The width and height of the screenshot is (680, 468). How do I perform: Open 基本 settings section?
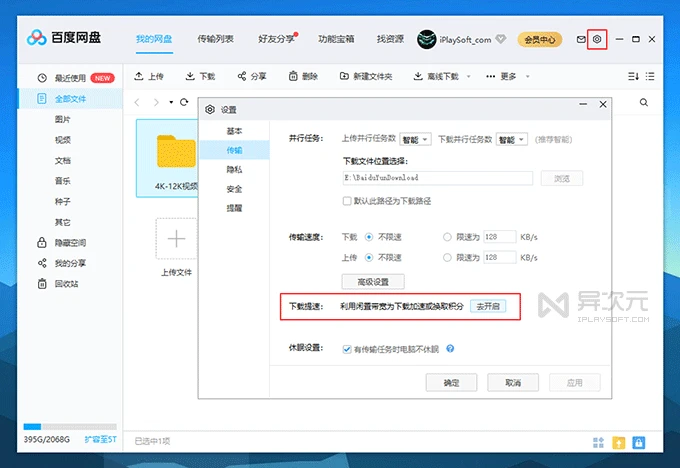pos(234,131)
